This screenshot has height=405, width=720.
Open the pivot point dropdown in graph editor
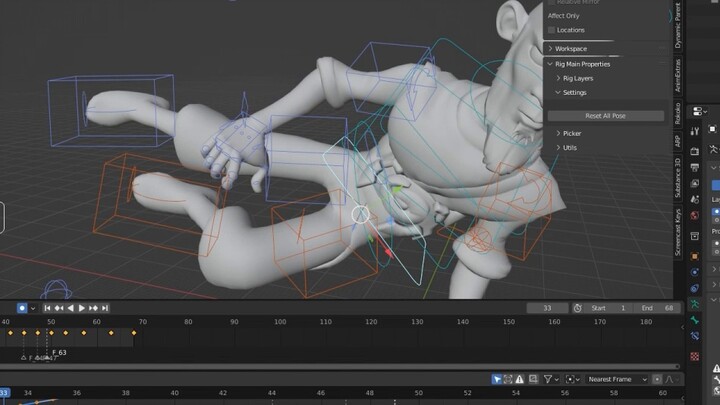[x=572, y=379]
